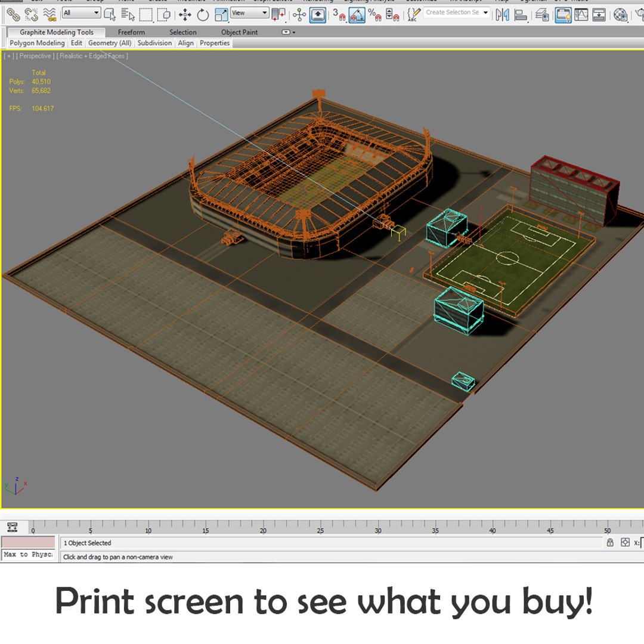644x644 pixels.
Task: Click the Mirror tool icon
Action: point(502,15)
